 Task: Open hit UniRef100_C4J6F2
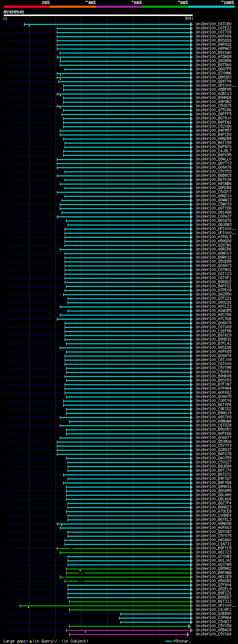click(213, 610)
